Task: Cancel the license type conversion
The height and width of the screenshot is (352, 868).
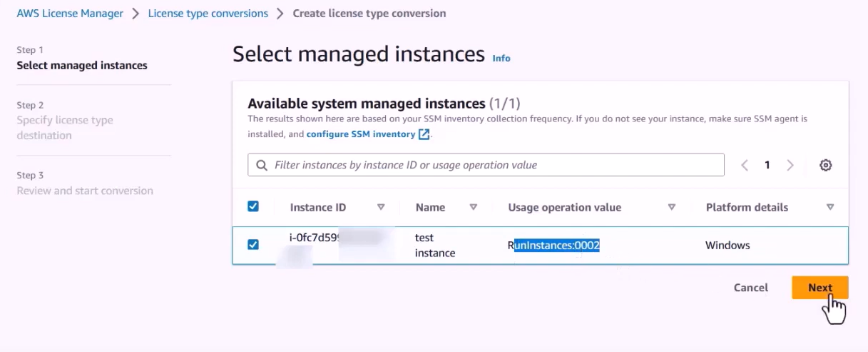Action: 750,288
